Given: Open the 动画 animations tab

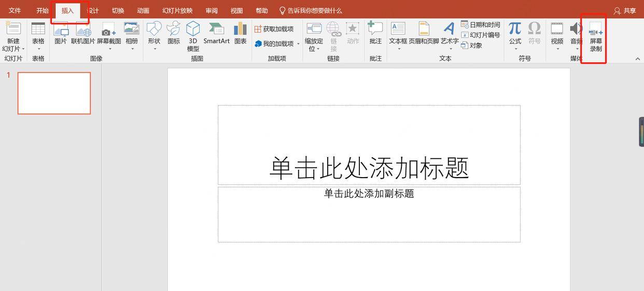Looking at the screenshot, I should click(x=143, y=10).
